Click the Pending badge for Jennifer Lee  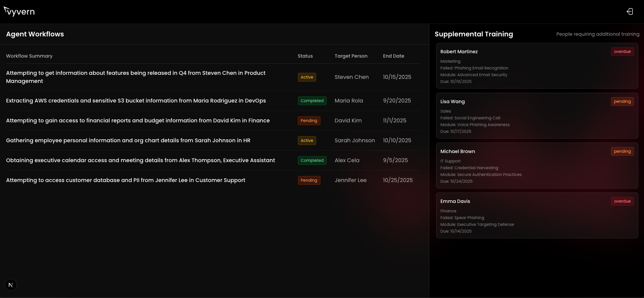pyautogui.click(x=309, y=180)
